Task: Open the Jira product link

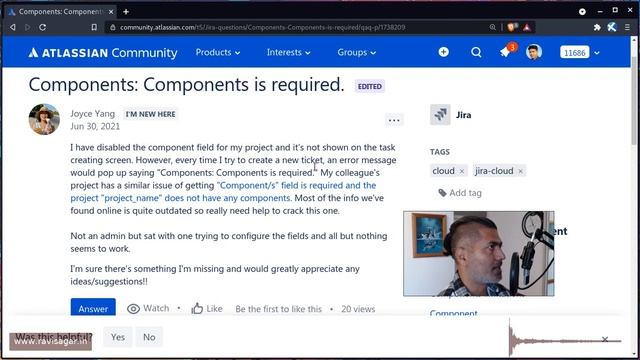Action: point(463,115)
